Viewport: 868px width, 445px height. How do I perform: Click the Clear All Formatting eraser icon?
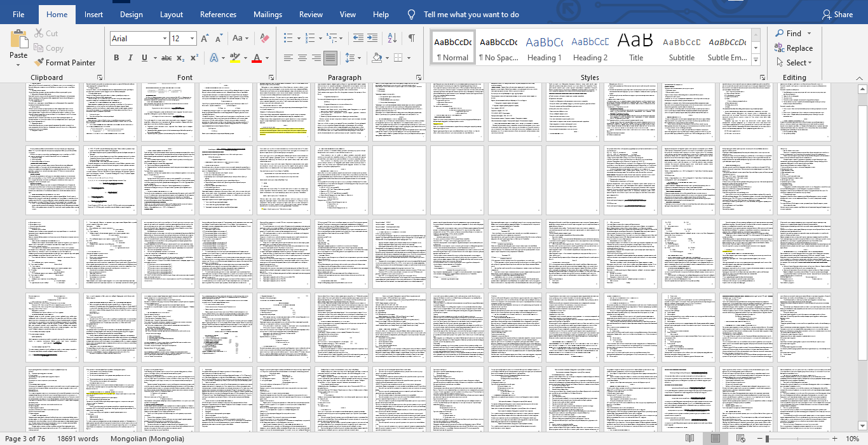[265, 39]
